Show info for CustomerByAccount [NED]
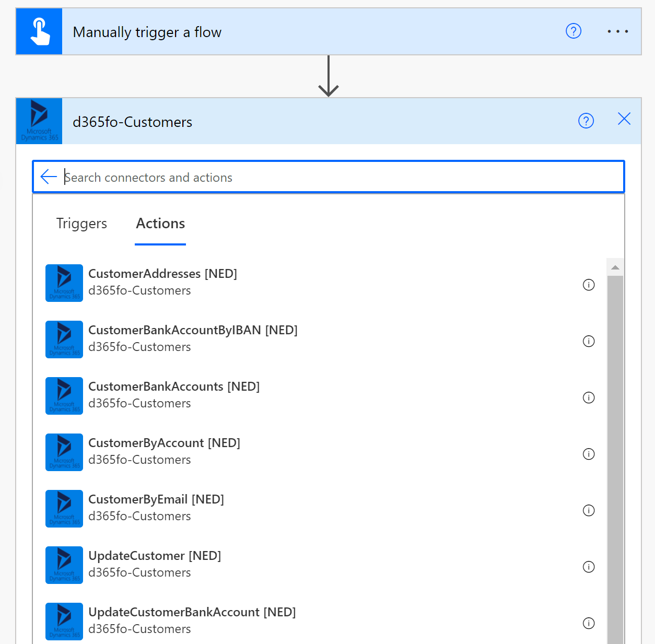 point(589,454)
